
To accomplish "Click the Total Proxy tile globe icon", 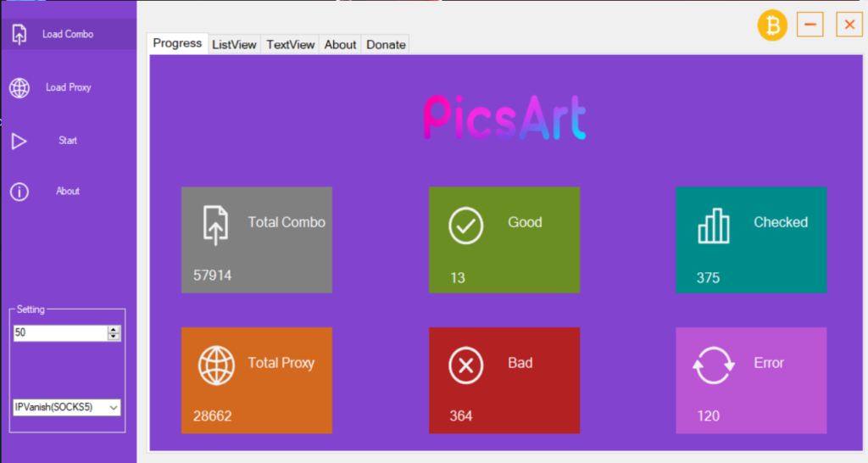I will point(216,365).
